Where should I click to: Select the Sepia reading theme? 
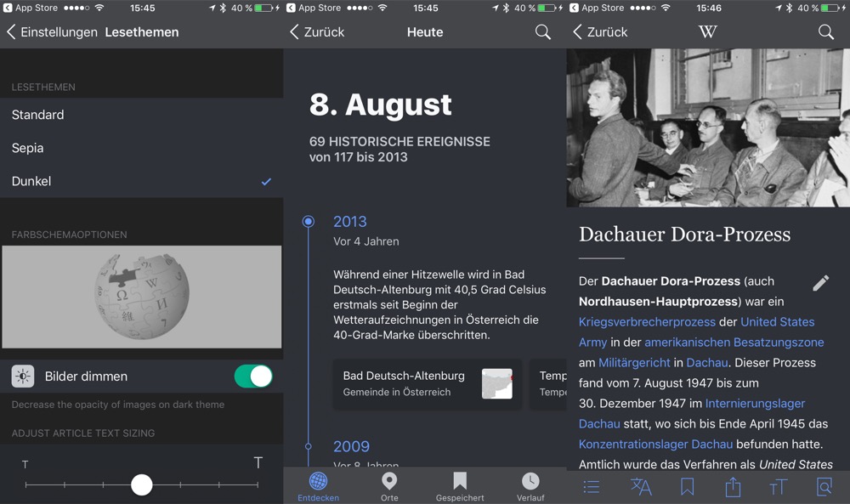28,148
